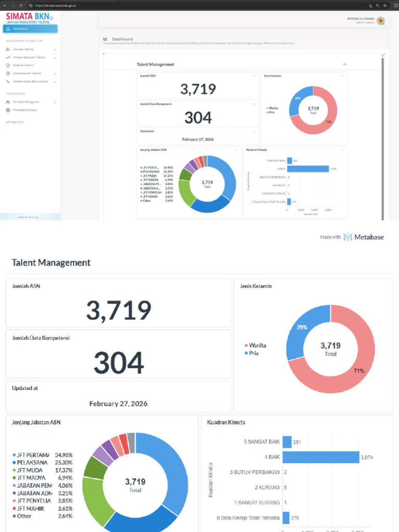
Task: Click the browser forward arrow
Action: 13,5
